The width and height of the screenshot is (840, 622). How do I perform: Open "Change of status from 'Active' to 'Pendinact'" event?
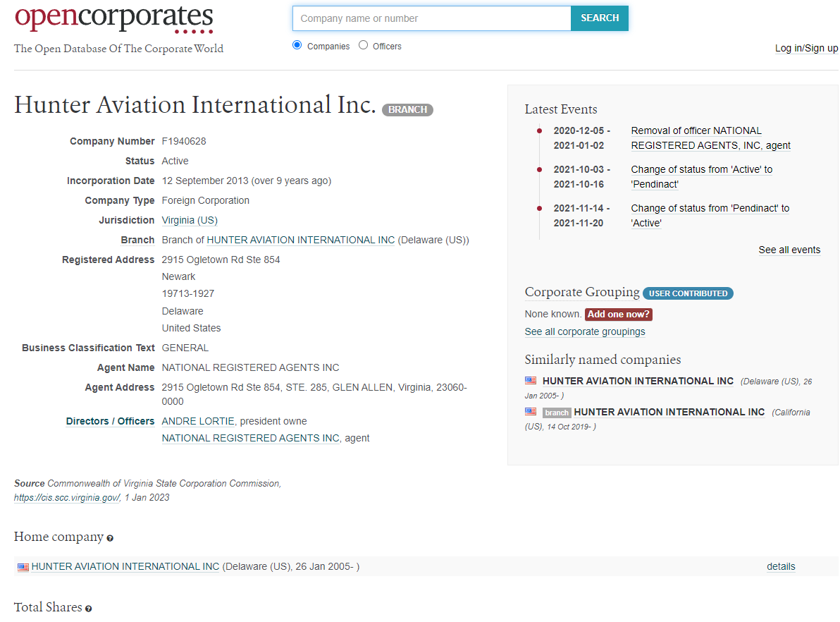click(701, 177)
